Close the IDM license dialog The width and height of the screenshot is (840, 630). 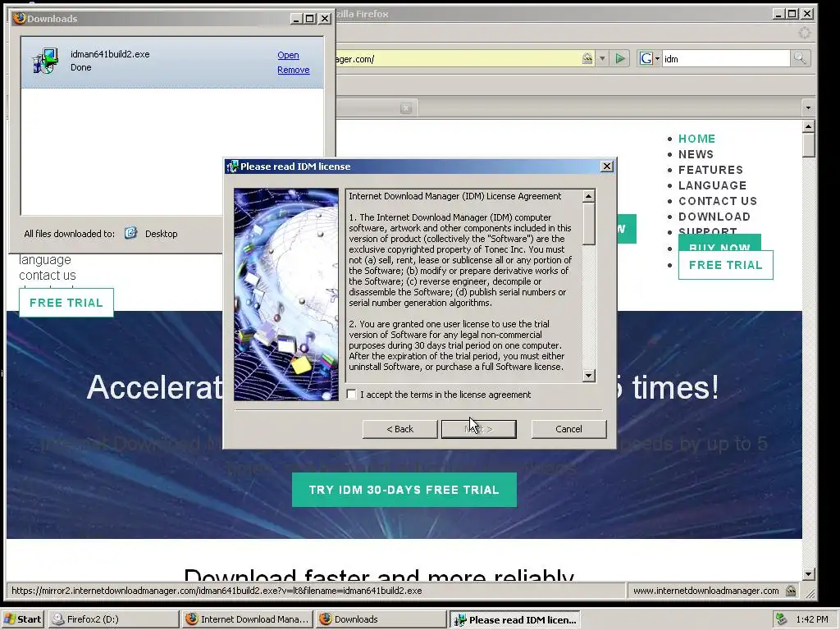point(606,167)
